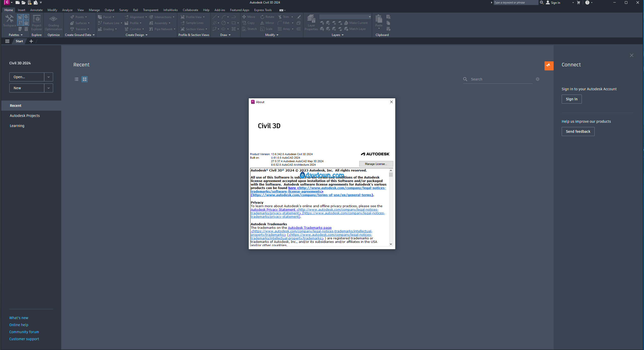The height and width of the screenshot is (350, 644).
Task: Select the Stretch tool
Action: click(249, 29)
